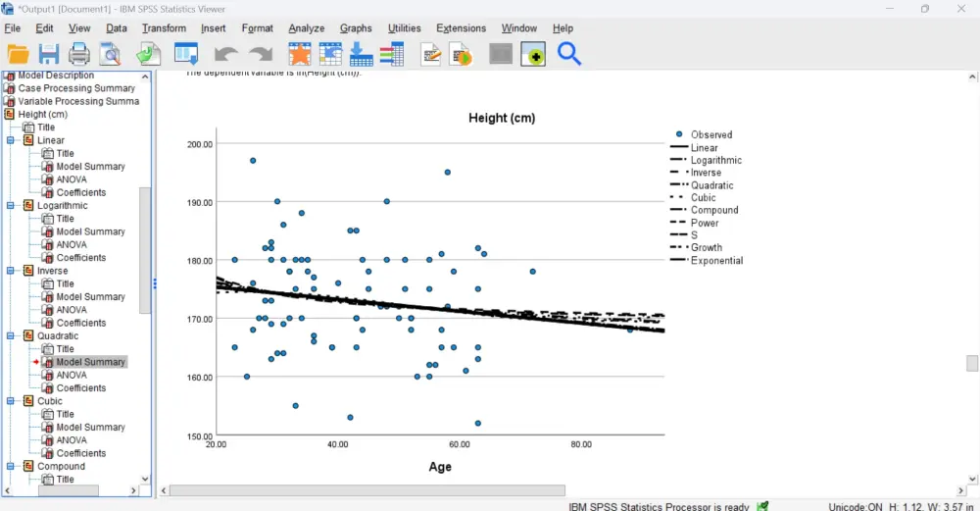Open the Graphs menu
Screen dimensions: 980x511
[356, 28]
